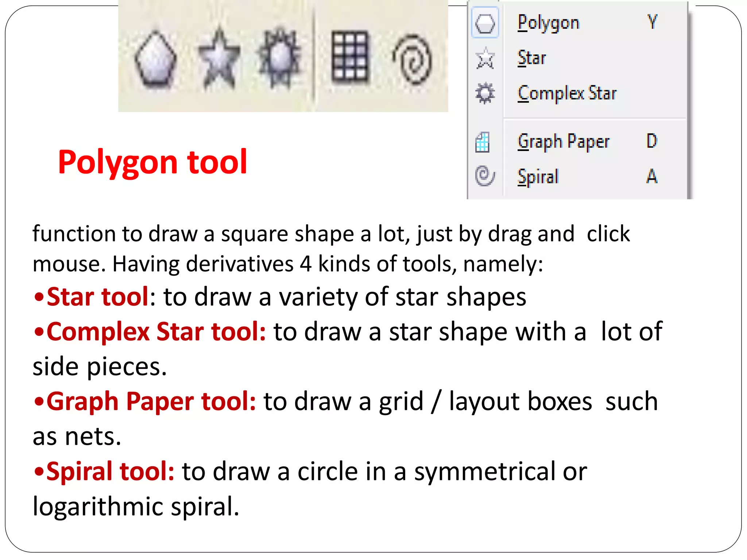Click the Polygon tool slide title
The width and height of the screenshot is (747, 560).
coord(152,162)
